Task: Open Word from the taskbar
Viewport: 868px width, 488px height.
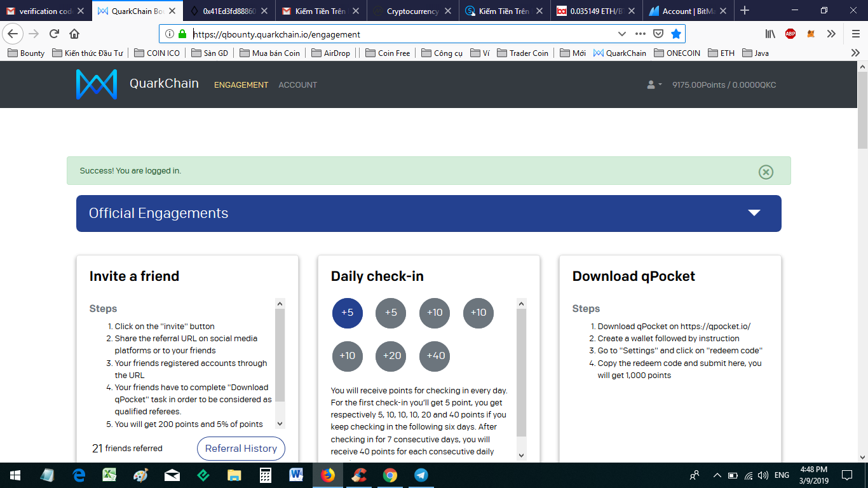Action: [297, 475]
